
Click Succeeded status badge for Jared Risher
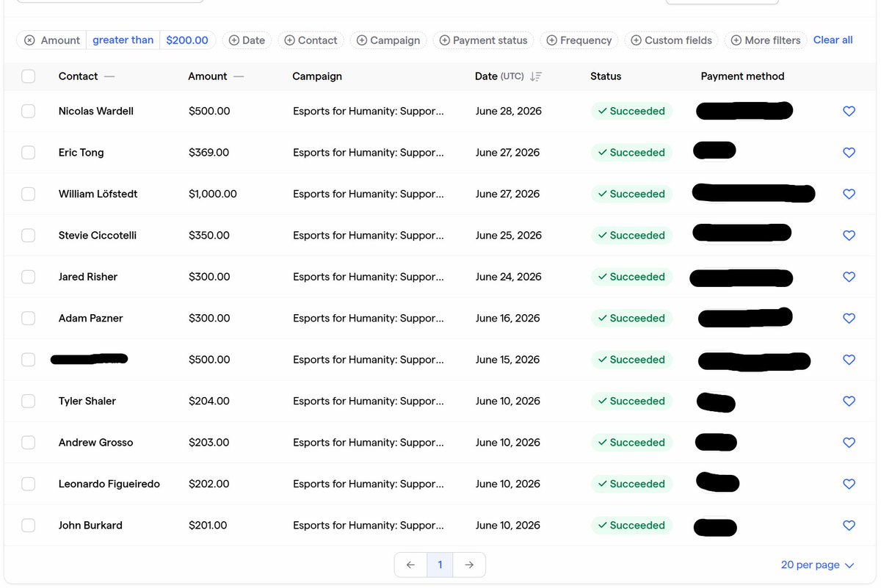[631, 277]
